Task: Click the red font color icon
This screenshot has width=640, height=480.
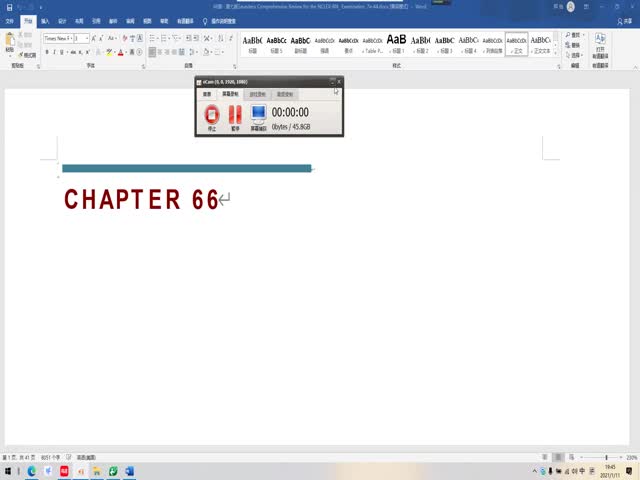Action: tap(120, 51)
